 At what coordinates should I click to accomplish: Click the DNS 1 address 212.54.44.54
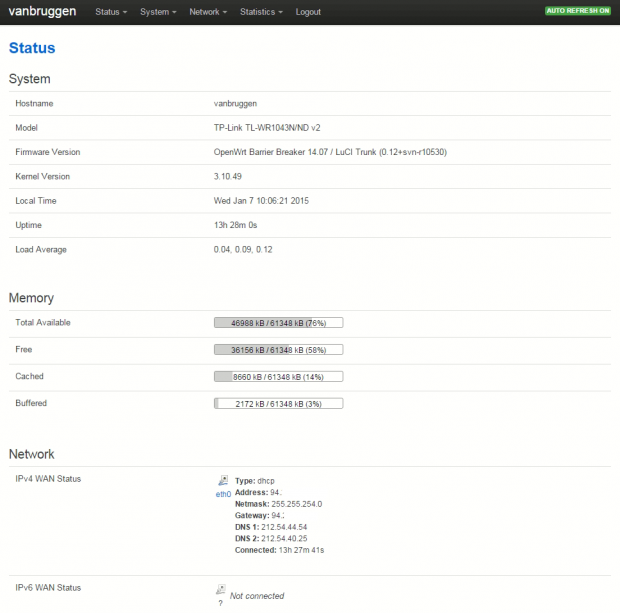pos(286,527)
